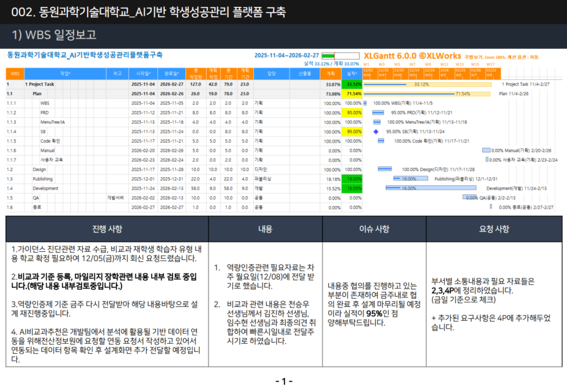
Task: Click the 요청 사항 table header
Action: click(494, 229)
